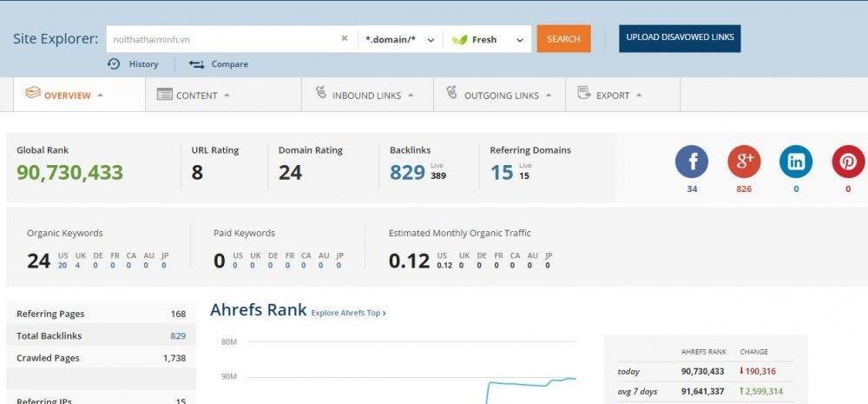Click the Backlinks count 829
868x404 pixels.
[x=407, y=172]
